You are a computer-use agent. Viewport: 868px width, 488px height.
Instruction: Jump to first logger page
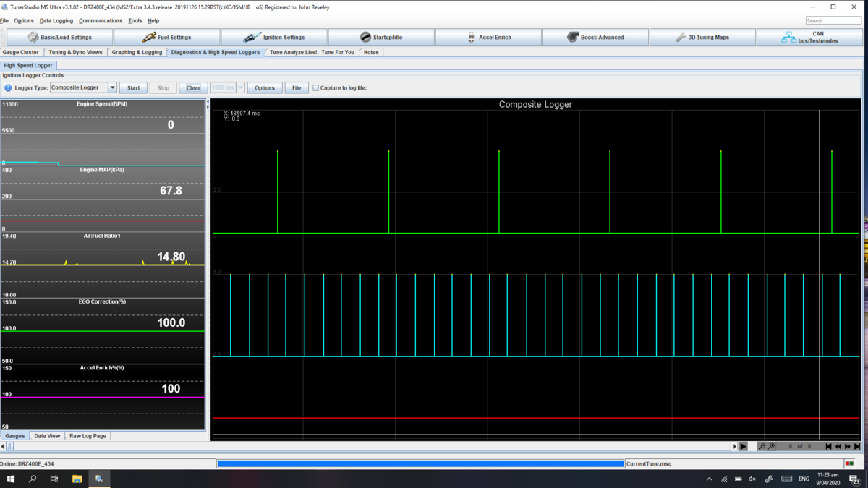[828, 447]
